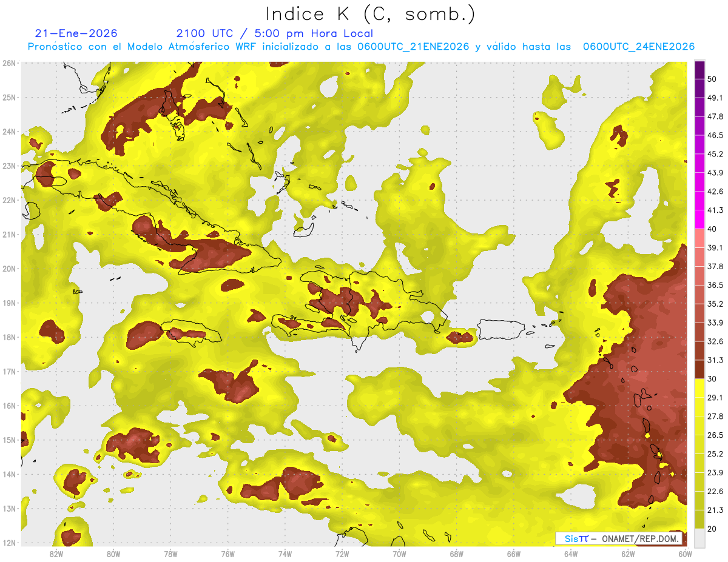Click the colorbar value "45.2"
The image size is (728, 562).
tap(715, 154)
